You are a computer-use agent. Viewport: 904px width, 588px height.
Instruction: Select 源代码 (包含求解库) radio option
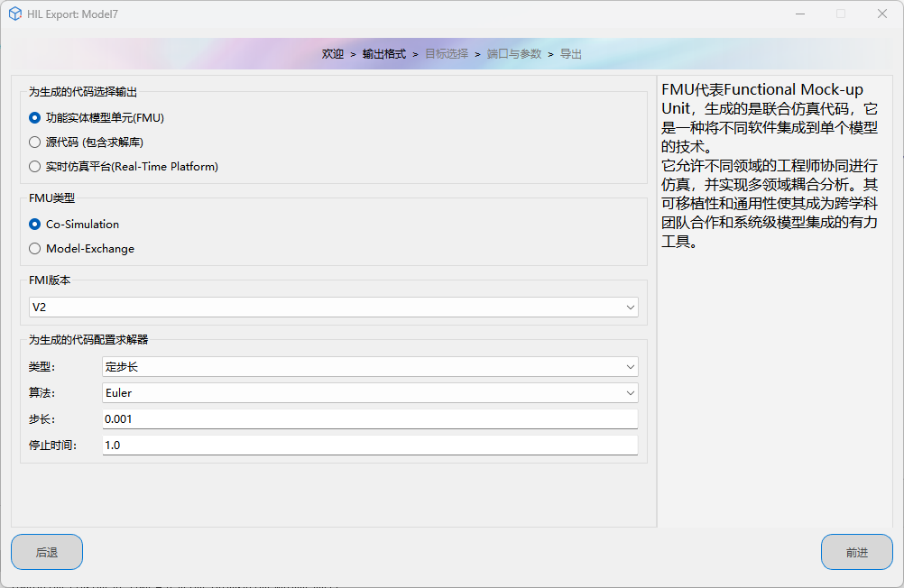(x=86, y=142)
